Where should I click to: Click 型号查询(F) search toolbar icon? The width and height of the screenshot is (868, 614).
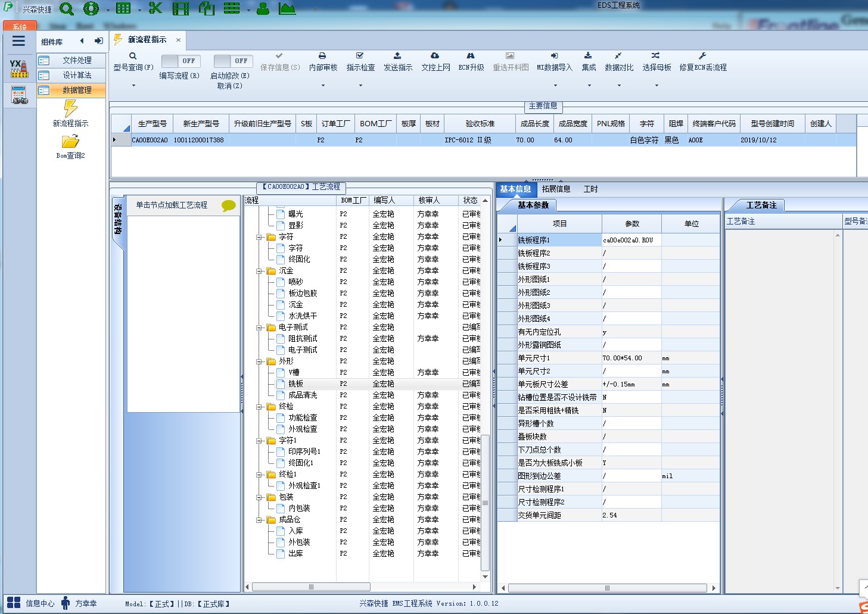(x=133, y=56)
